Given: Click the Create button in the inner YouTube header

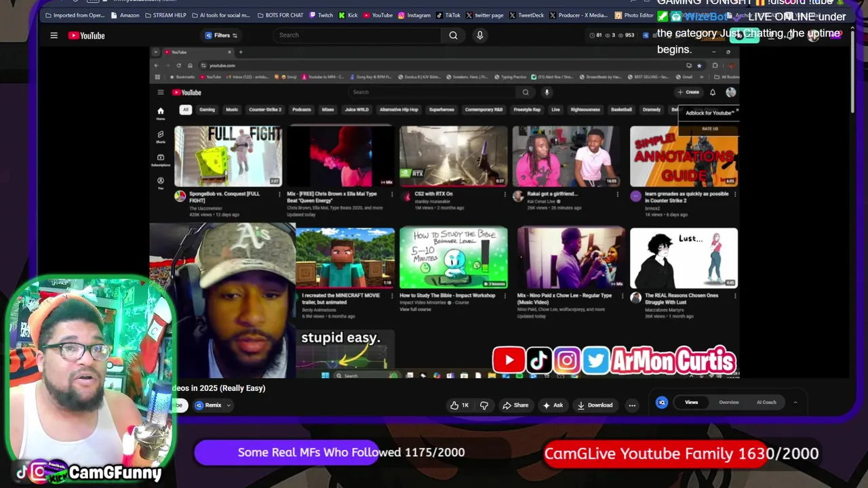Looking at the screenshot, I should point(688,92).
